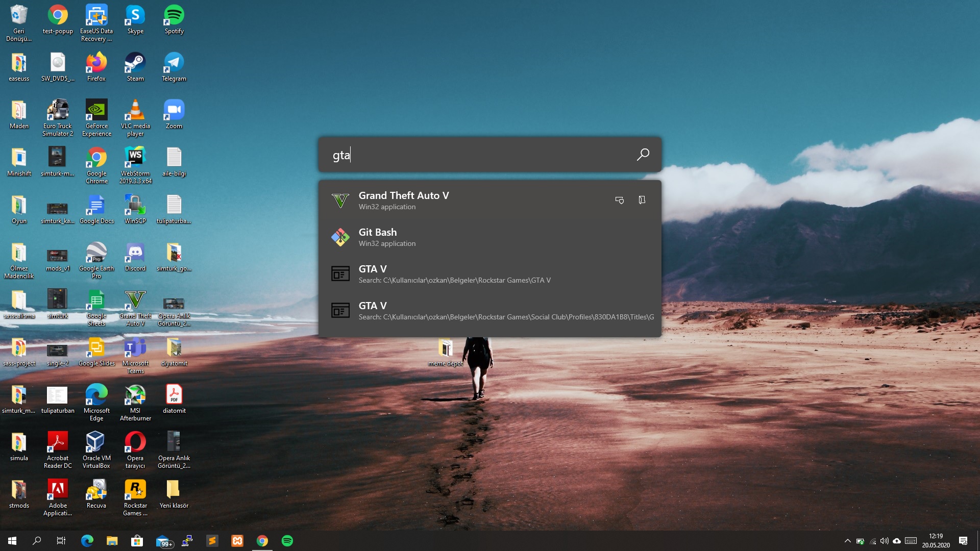Select Yeni klasör folder
980x551 pixels.
pos(174,494)
